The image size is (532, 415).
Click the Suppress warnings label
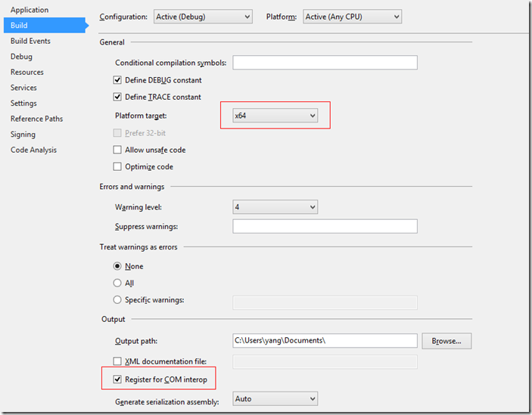click(x=146, y=227)
